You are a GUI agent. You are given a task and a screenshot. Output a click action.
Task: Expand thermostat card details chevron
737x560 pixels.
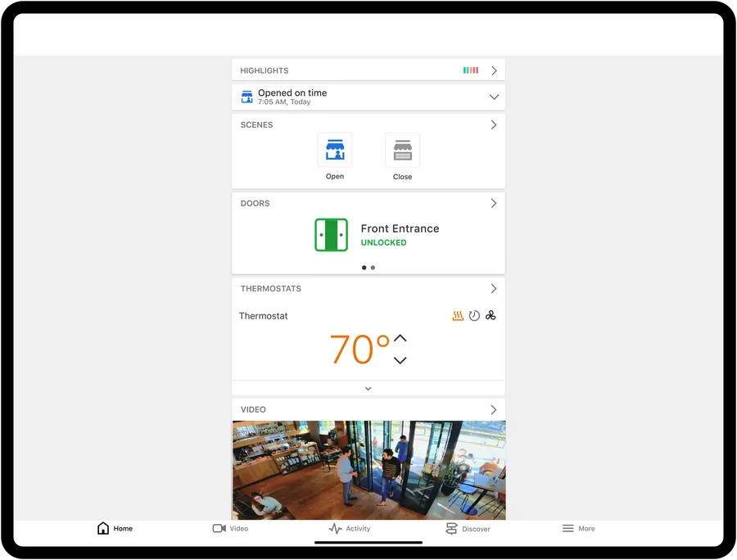(x=368, y=389)
